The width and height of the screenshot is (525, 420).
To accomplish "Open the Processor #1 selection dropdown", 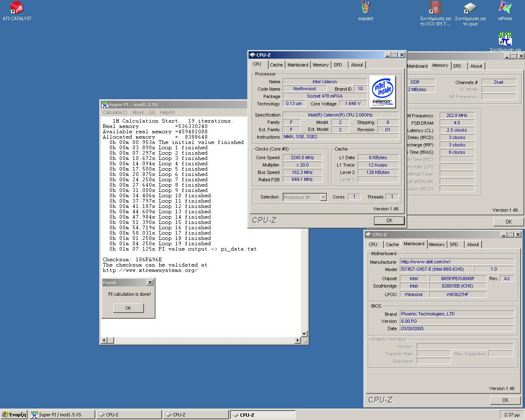I will point(305,197).
